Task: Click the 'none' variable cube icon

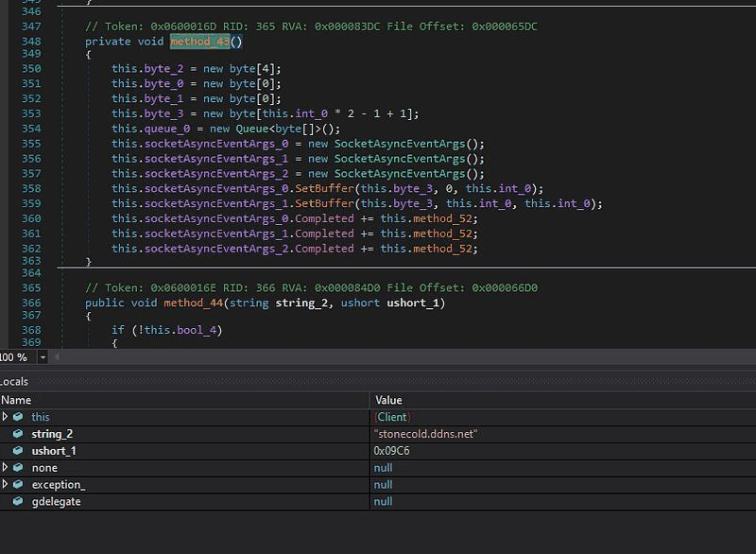Action: pyautogui.click(x=18, y=468)
